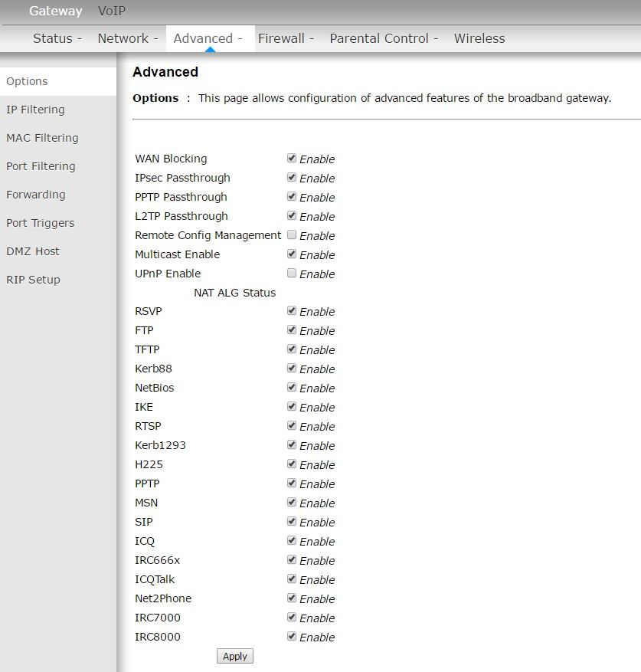The image size is (641, 672).
Task: Toggle the NetBios ALG checkbox
Action: [x=292, y=388]
